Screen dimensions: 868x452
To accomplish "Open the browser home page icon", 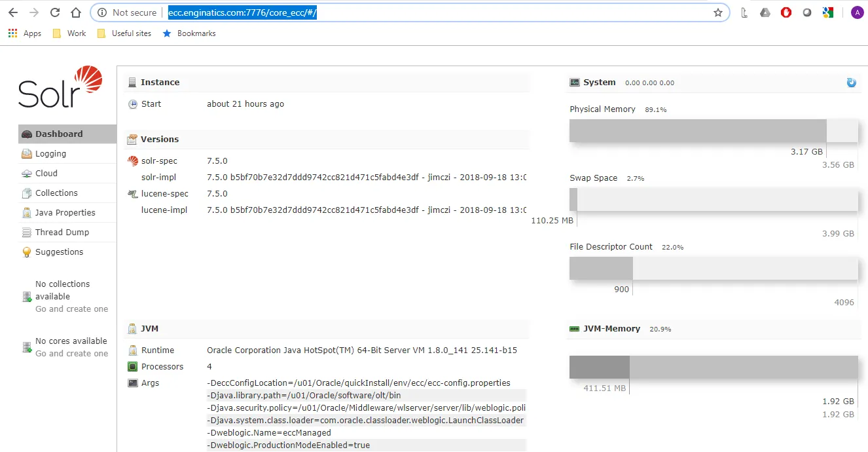I will (x=76, y=12).
